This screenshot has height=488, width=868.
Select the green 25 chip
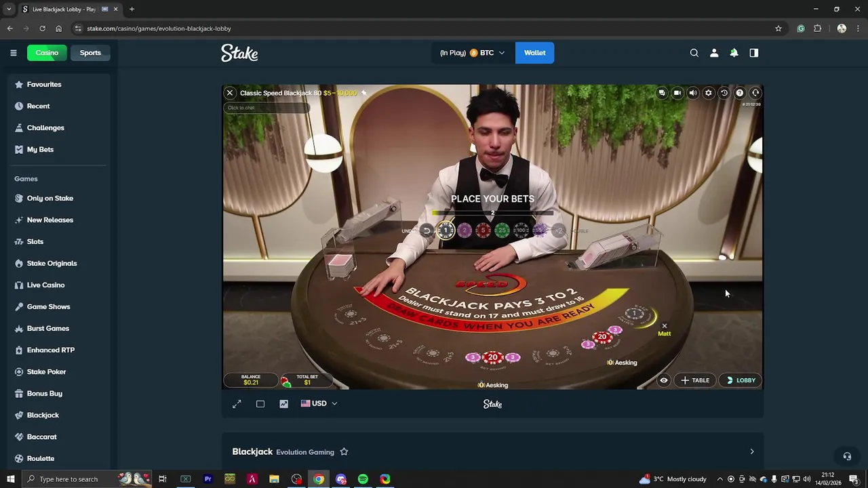tap(502, 231)
